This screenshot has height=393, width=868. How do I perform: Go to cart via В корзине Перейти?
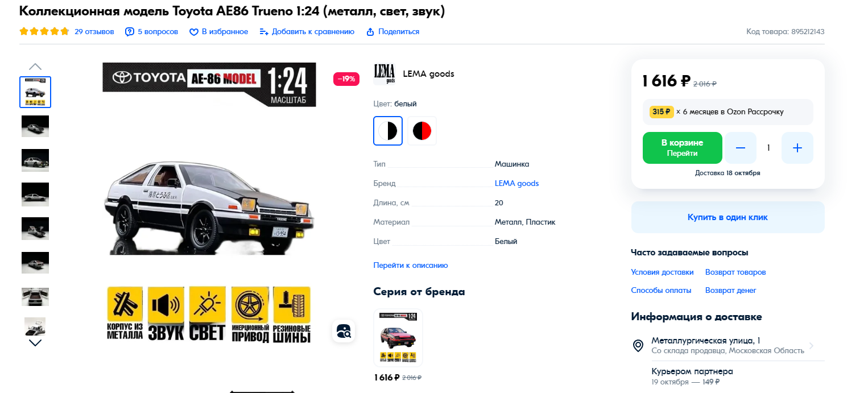[683, 148]
